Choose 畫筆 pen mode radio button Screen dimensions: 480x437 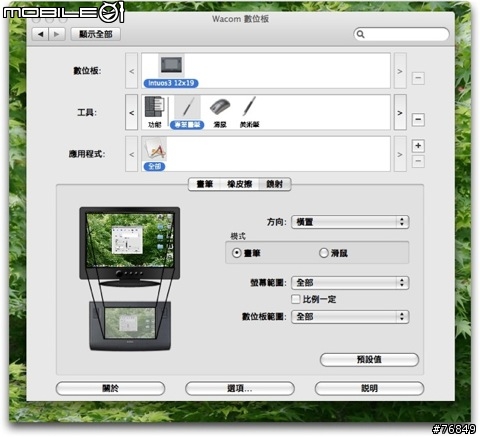[236, 253]
